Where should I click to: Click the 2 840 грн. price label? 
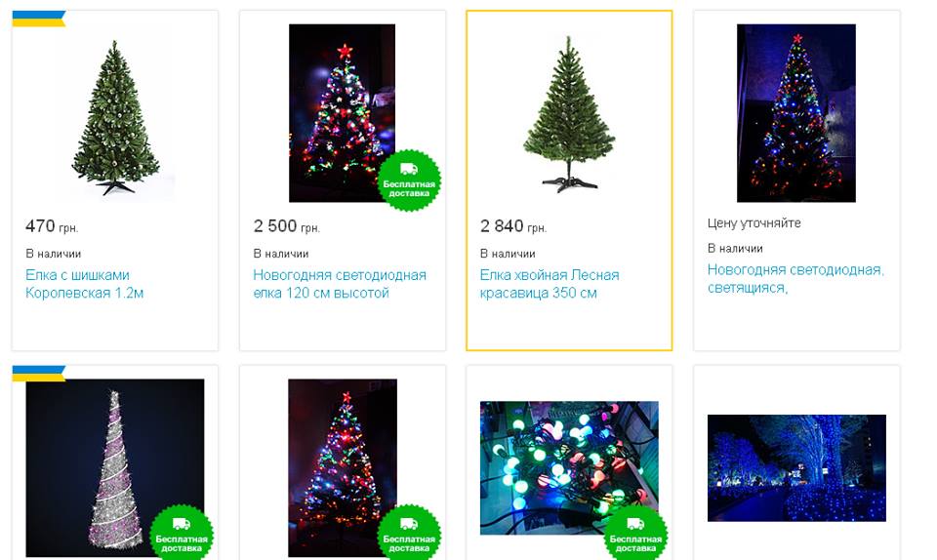pos(513,226)
